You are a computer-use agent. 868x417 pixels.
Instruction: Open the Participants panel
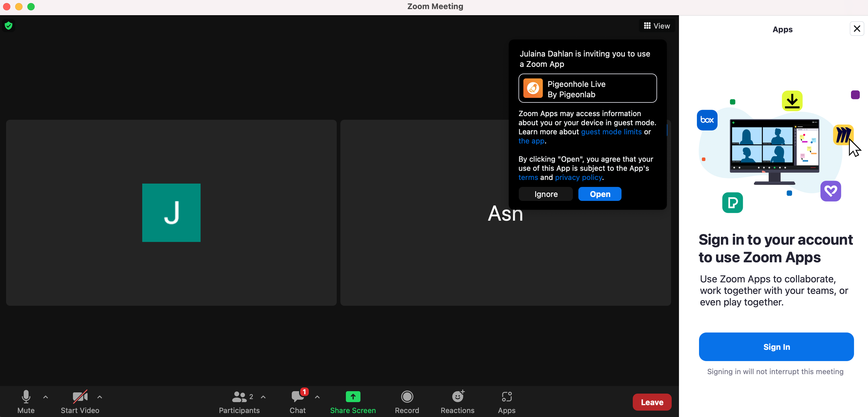point(239,402)
